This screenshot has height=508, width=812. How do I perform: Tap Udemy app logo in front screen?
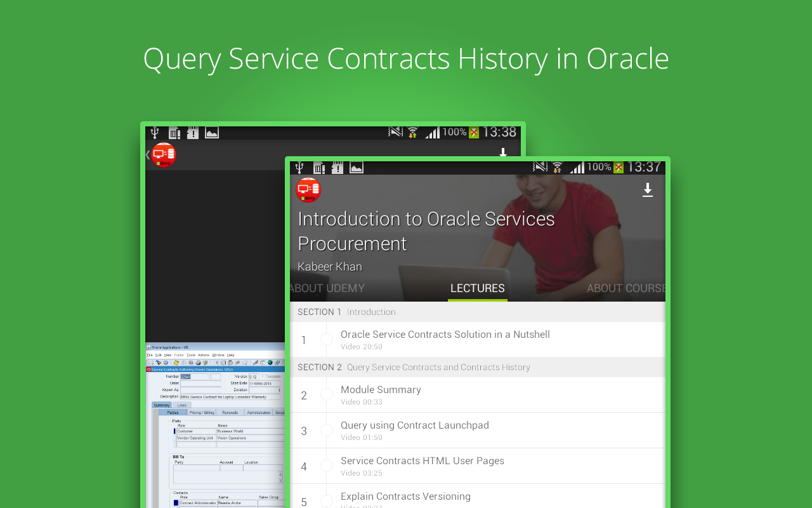click(308, 190)
